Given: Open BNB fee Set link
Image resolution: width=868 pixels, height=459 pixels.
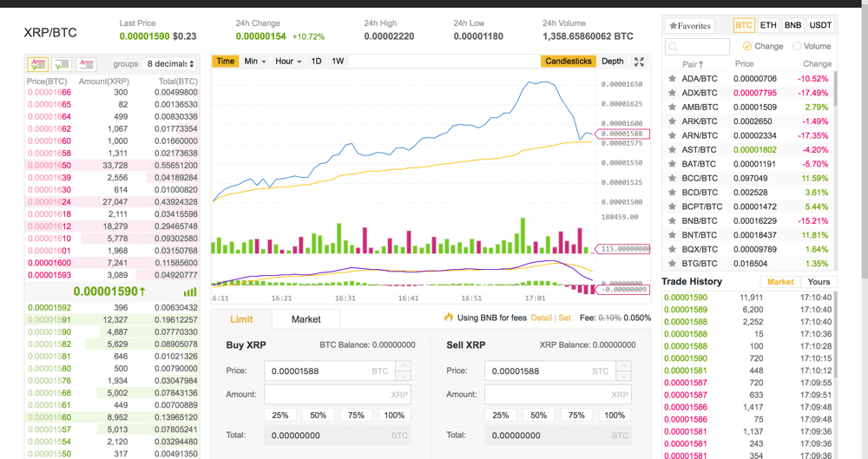Looking at the screenshot, I should click(565, 318).
